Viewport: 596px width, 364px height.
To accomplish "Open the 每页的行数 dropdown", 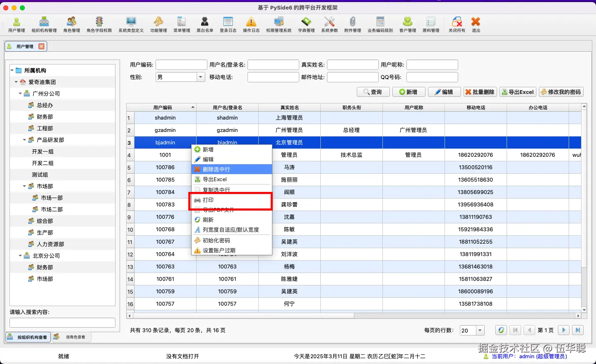I will pos(480,330).
